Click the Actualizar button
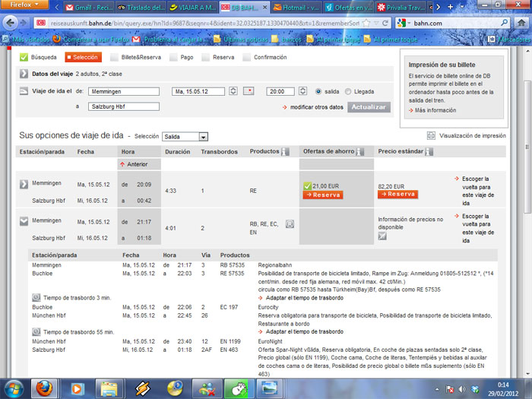The width and height of the screenshot is (532, 399). (369, 107)
